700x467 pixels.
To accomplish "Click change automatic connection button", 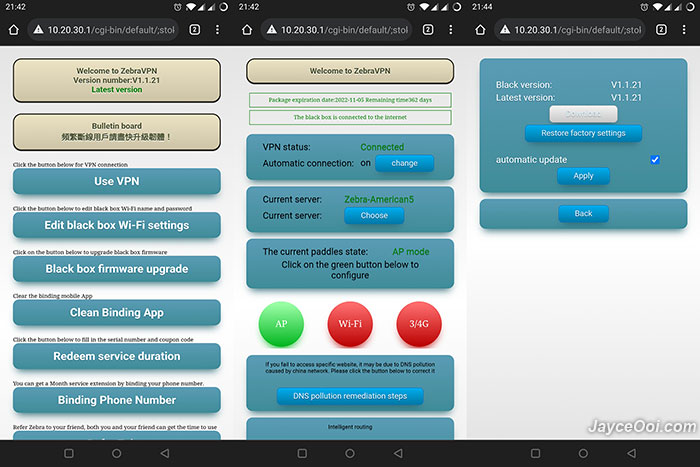I will pyautogui.click(x=404, y=163).
